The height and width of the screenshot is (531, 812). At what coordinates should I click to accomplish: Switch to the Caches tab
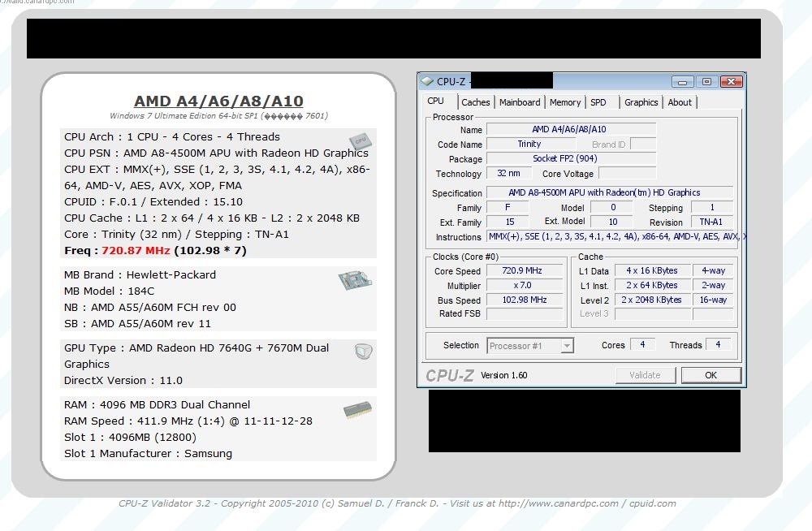pos(475,102)
